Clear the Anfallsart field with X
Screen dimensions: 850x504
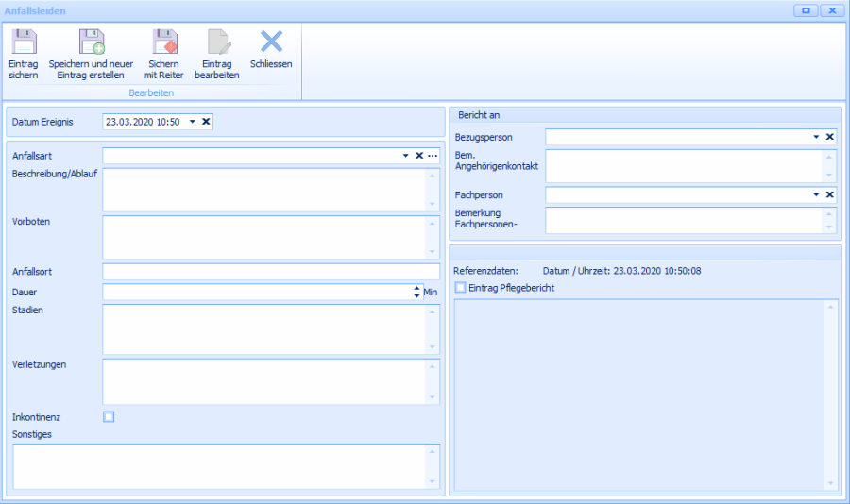pos(419,155)
